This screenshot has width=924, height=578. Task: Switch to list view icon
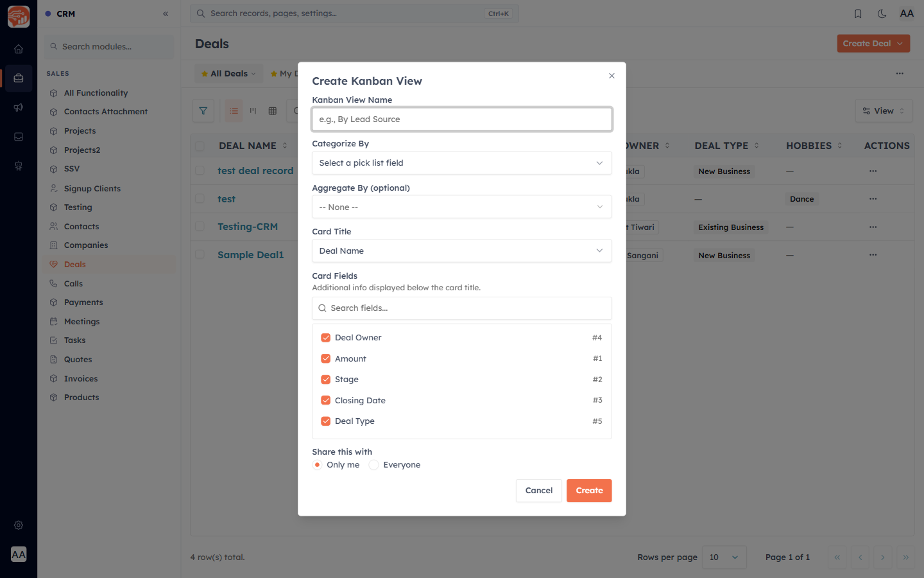(234, 111)
